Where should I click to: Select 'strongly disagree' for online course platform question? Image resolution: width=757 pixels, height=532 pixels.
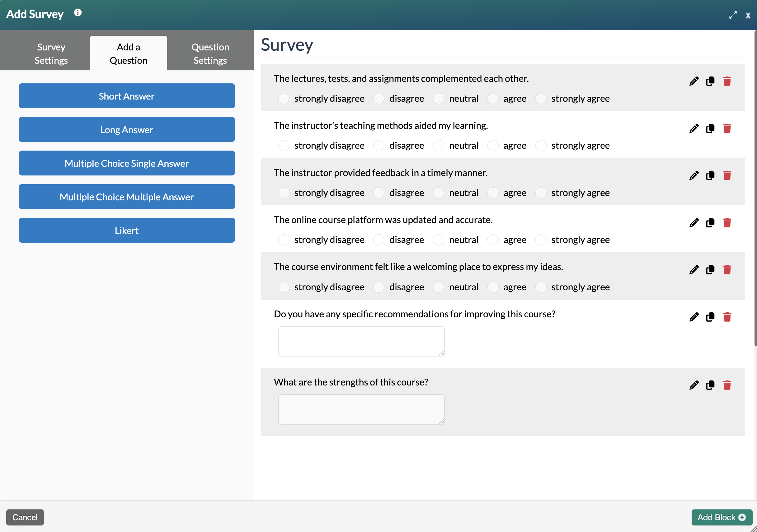(284, 240)
